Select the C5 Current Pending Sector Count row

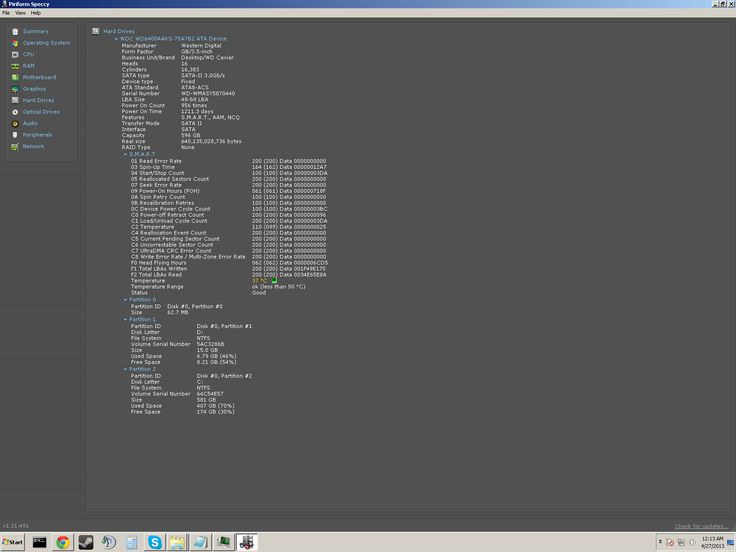[x=229, y=239]
